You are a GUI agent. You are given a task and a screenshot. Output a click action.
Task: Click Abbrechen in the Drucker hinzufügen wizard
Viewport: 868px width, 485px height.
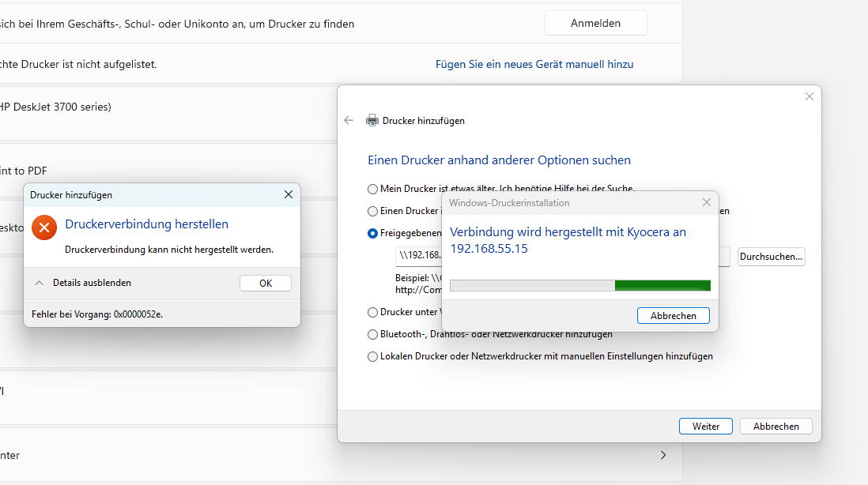tap(776, 426)
